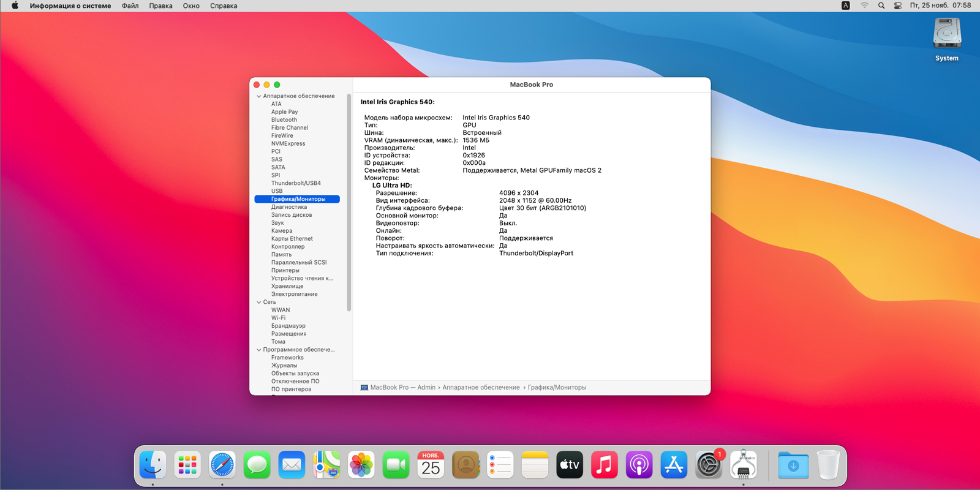980x490 pixels.
Task: Collapse Программное обеспечение section
Action: pyautogui.click(x=258, y=350)
